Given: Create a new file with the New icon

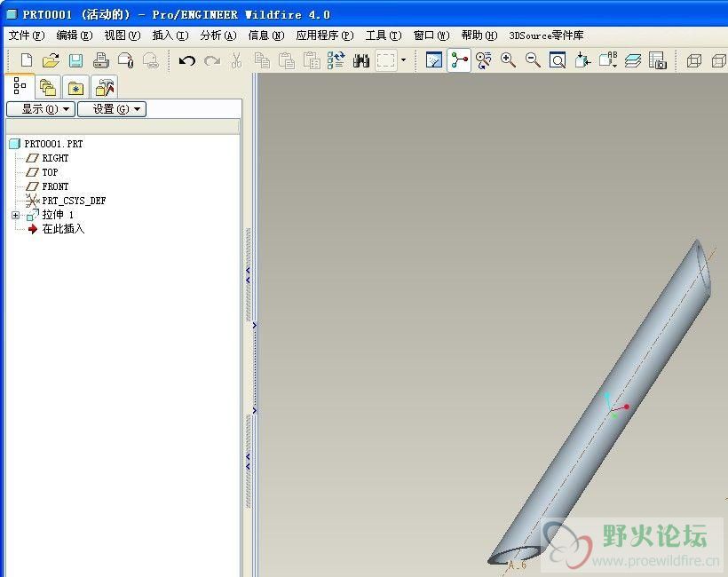Looking at the screenshot, I should (27, 60).
